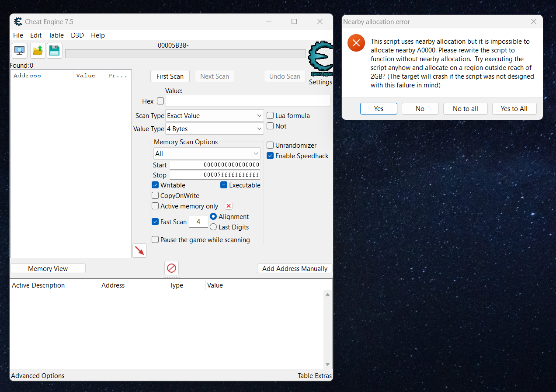The image size is (556, 392).
Task: Click the red clear address list icon
Action: (171, 268)
